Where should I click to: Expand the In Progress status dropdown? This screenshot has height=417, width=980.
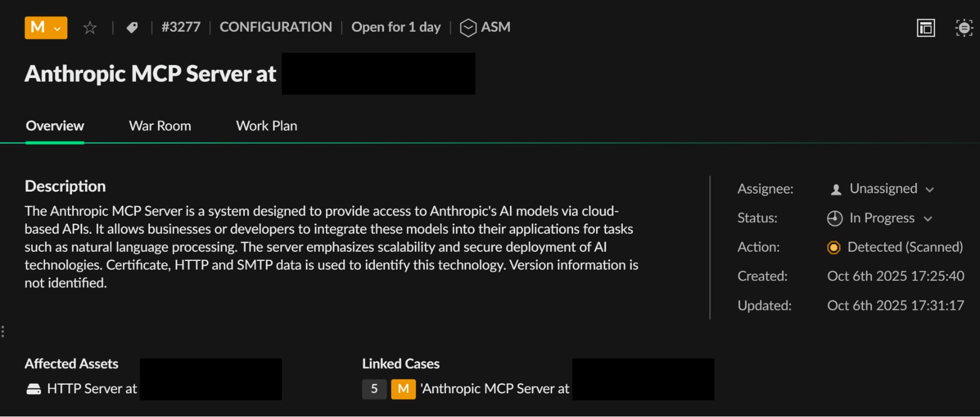879,218
